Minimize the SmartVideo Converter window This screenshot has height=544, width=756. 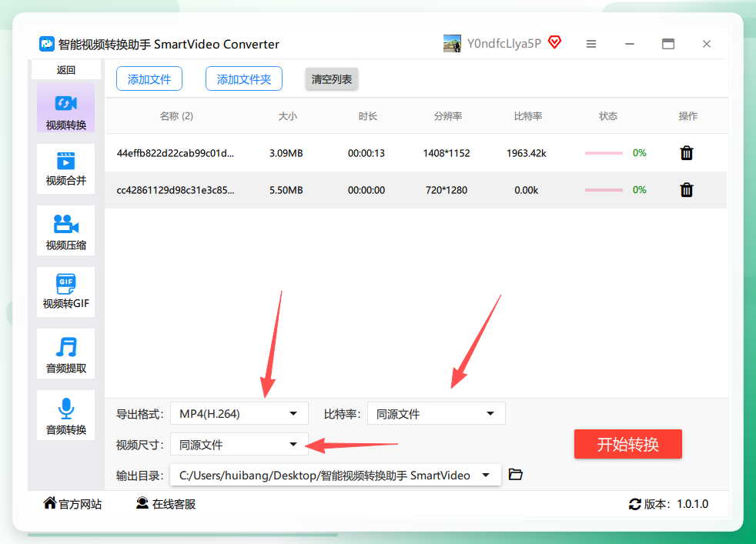click(x=630, y=44)
